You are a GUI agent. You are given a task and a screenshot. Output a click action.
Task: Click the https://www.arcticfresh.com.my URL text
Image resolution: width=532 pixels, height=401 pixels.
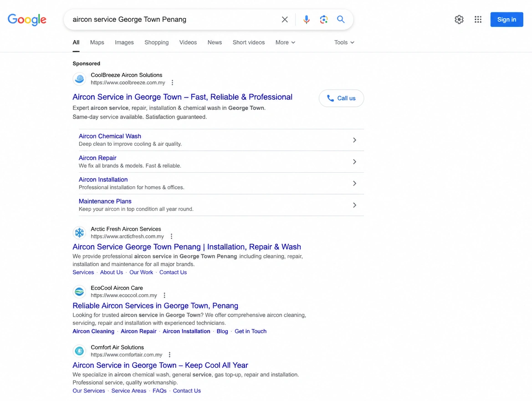127,236
